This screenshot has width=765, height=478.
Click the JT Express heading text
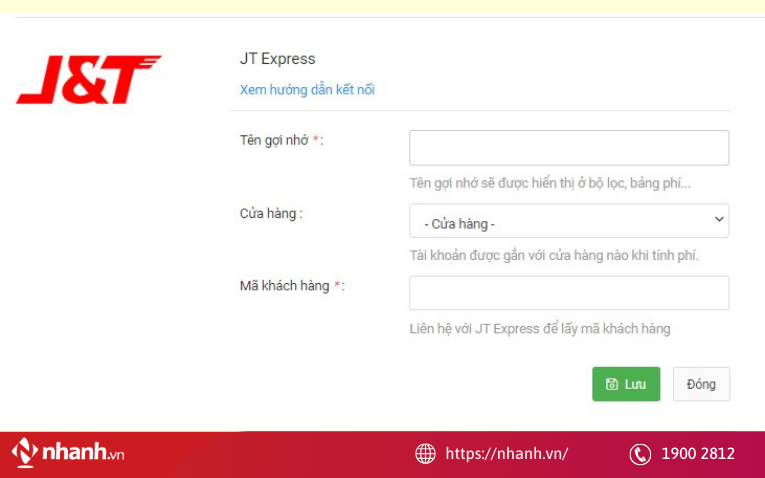[278, 59]
